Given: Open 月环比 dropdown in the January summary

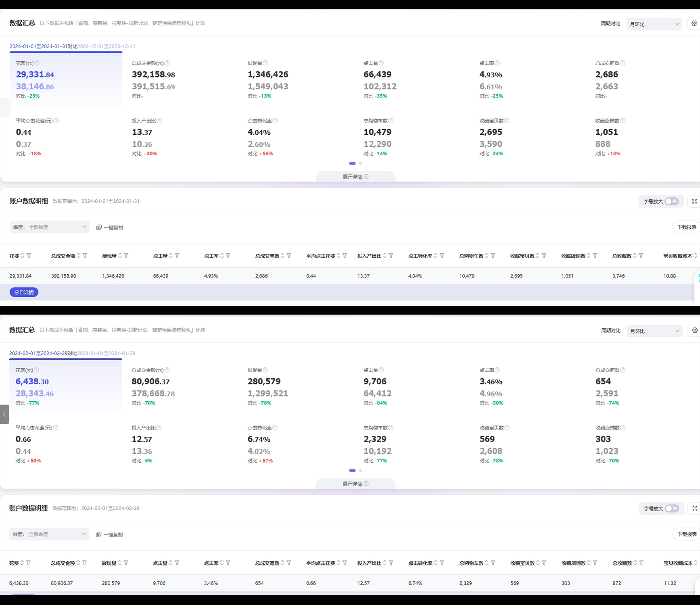Looking at the screenshot, I should coord(654,24).
